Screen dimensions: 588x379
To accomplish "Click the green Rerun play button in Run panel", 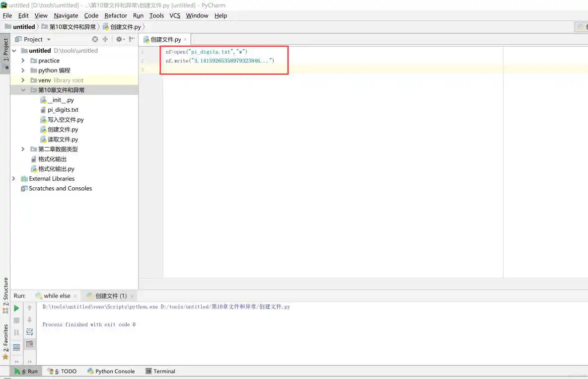I will pos(16,308).
